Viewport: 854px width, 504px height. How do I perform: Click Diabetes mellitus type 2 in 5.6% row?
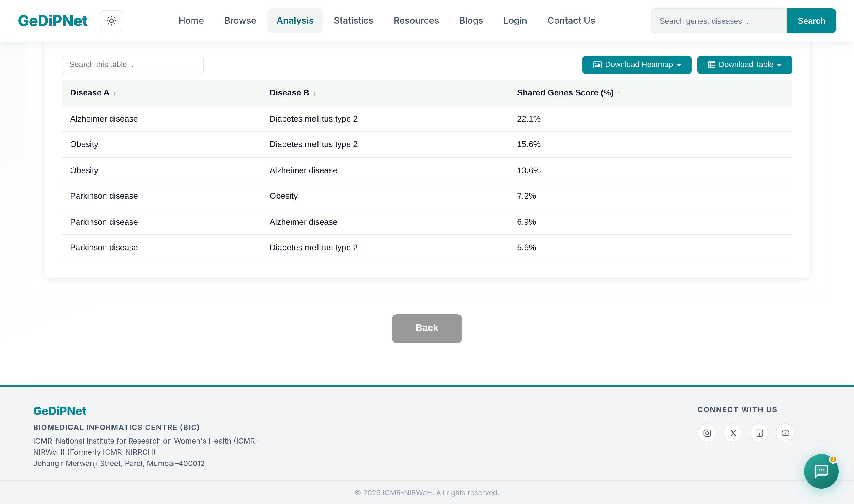[x=313, y=248]
